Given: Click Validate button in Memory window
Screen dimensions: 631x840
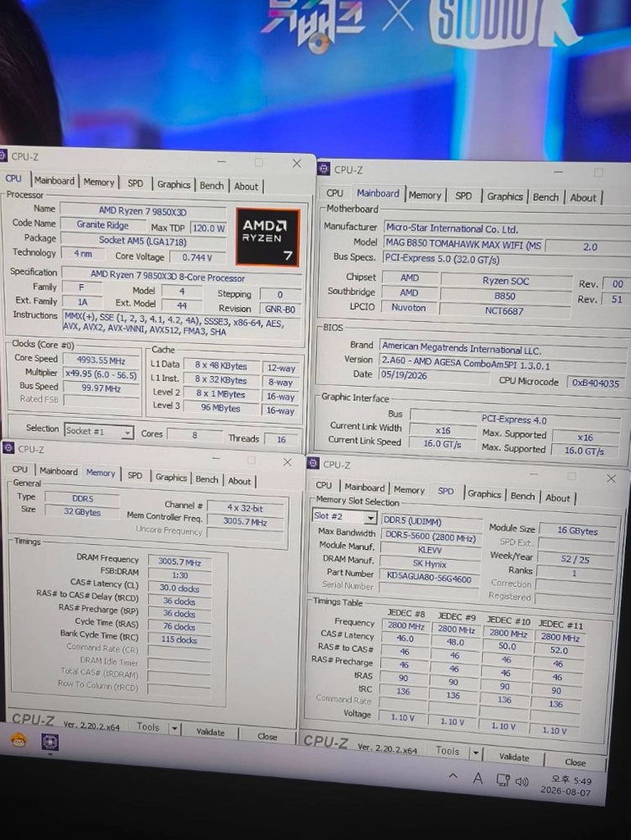Looking at the screenshot, I should (x=210, y=732).
